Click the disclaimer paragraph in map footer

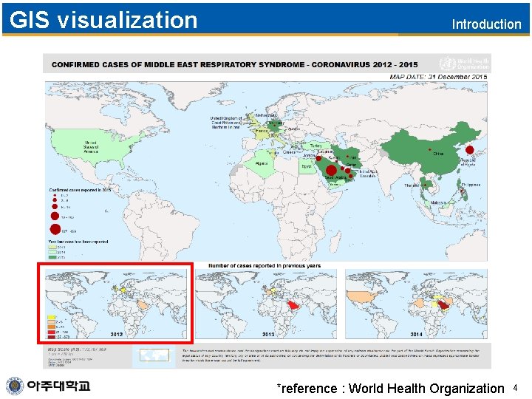(331, 355)
